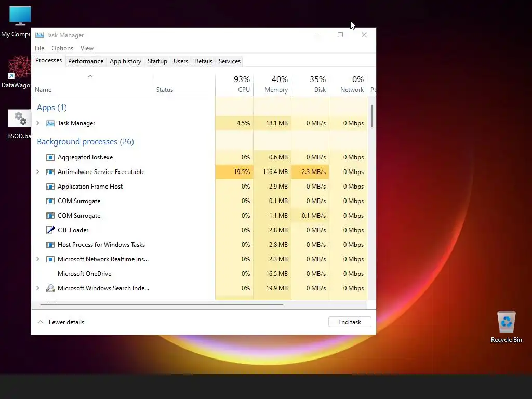Screen dimensions: 532x399
Task: Click the End task button
Action: pyautogui.click(x=350, y=322)
